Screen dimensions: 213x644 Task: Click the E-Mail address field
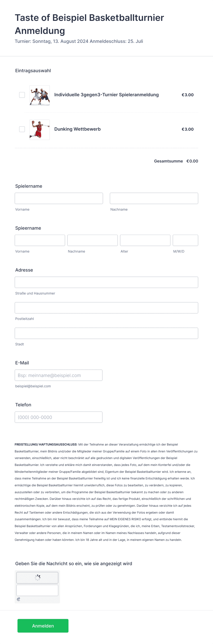pyautogui.click(x=59, y=375)
